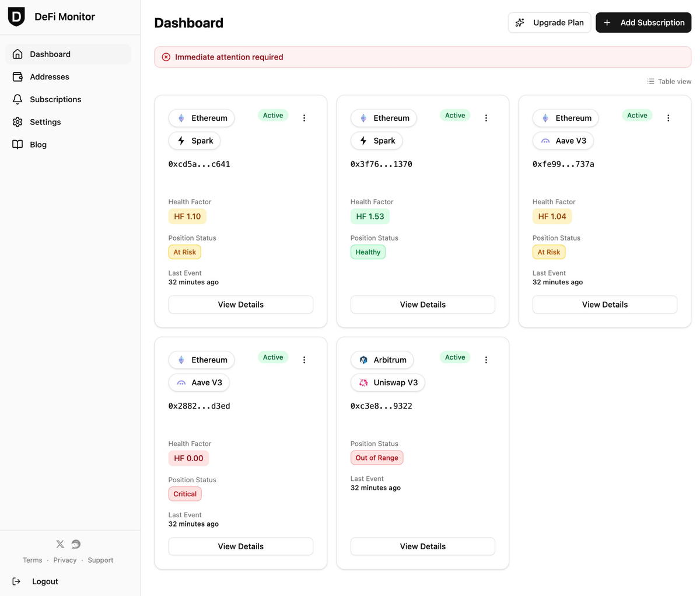Open the three-dot menu on first Ethereum card
This screenshot has width=700, height=596.
tap(304, 117)
